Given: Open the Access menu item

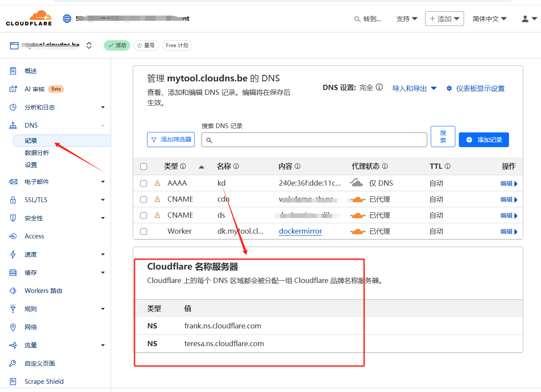Looking at the screenshot, I should [34, 236].
